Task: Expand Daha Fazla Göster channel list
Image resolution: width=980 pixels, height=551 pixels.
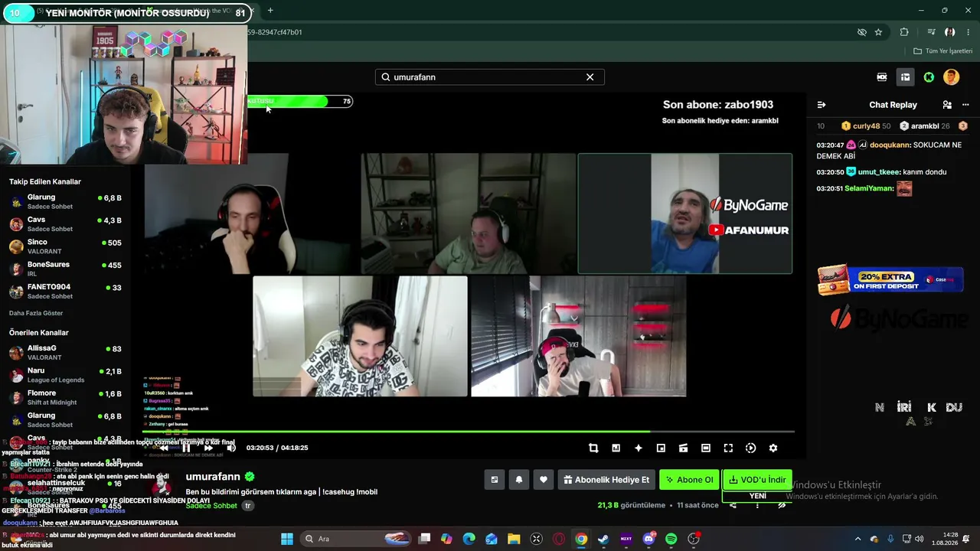Action: [36, 313]
